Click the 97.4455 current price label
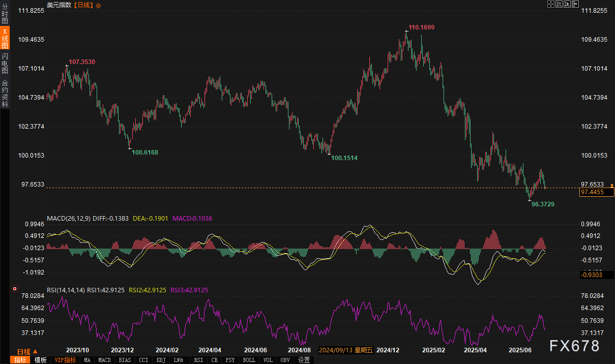This screenshot has height=364, width=615. (597, 192)
